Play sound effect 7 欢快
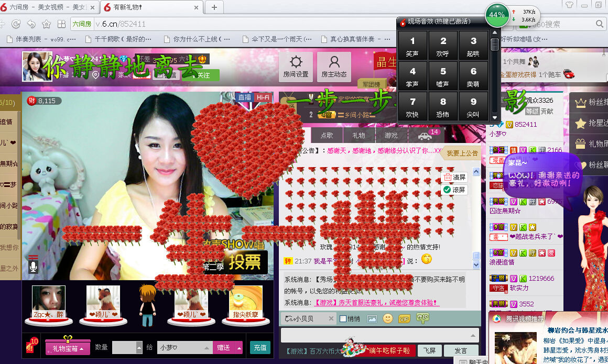 coord(412,106)
